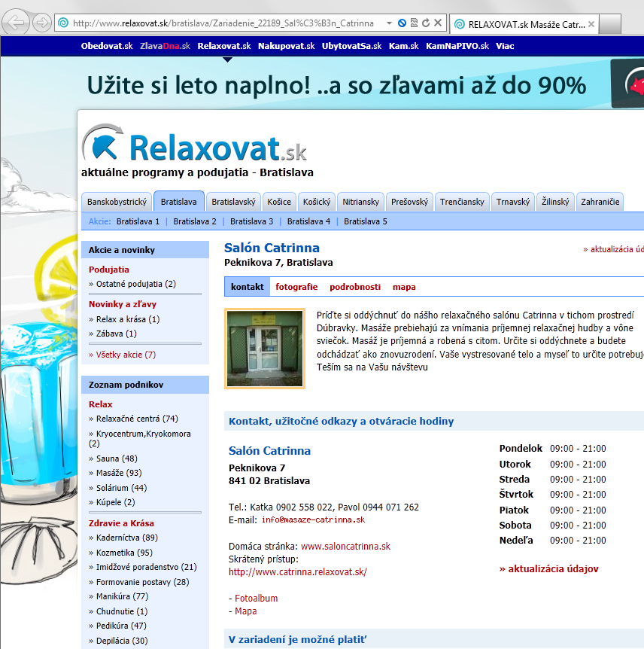Switch to the podrobnosti tab

pyautogui.click(x=355, y=287)
